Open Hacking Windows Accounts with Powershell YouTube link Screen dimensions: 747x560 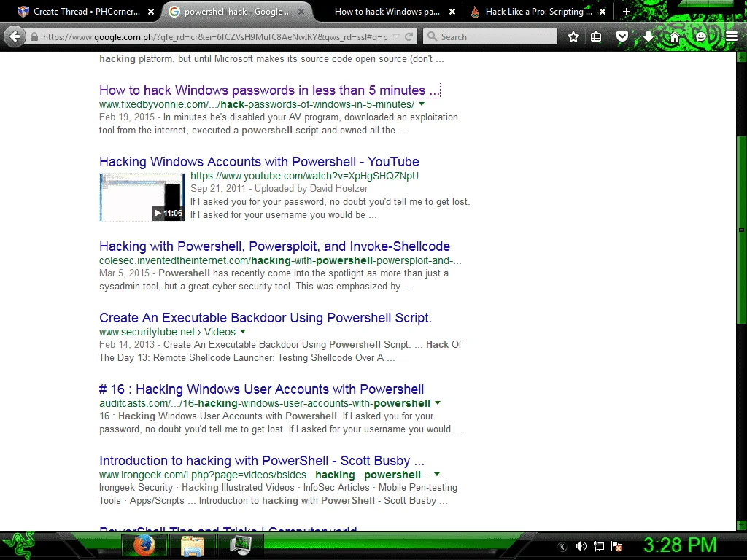click(259, 161)
